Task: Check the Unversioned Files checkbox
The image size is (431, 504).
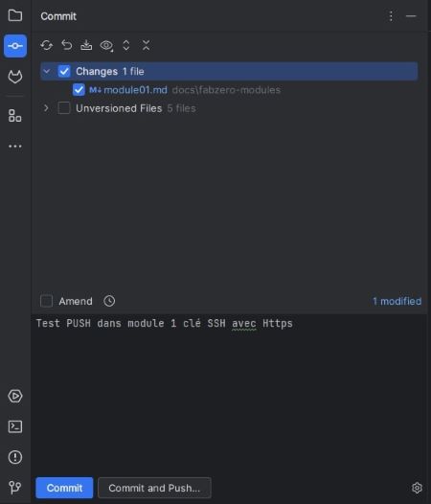Action: click(64, 108)
